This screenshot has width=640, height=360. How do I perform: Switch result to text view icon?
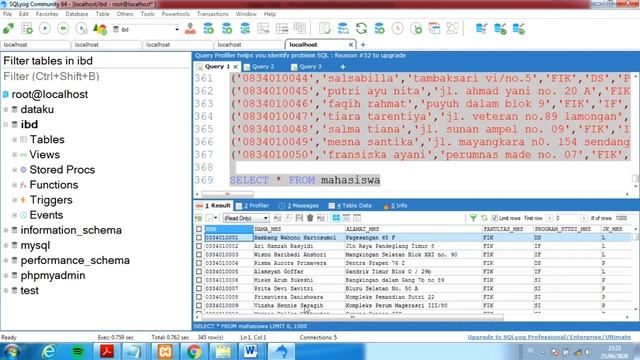357,218
